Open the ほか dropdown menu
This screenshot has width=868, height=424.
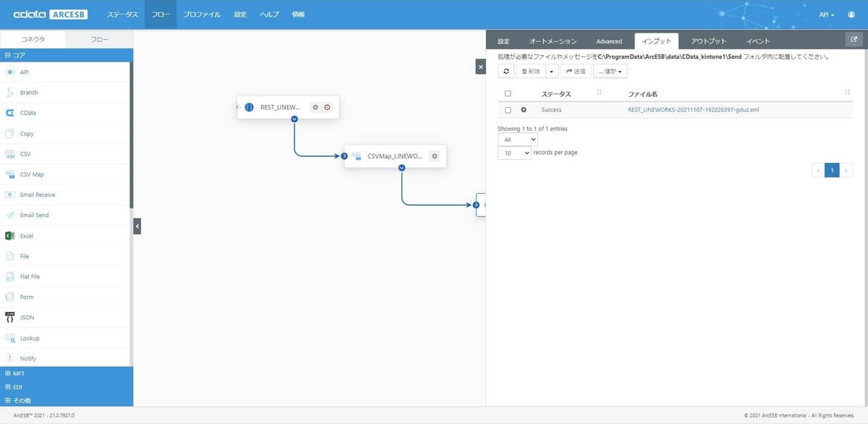coord(610,71)
